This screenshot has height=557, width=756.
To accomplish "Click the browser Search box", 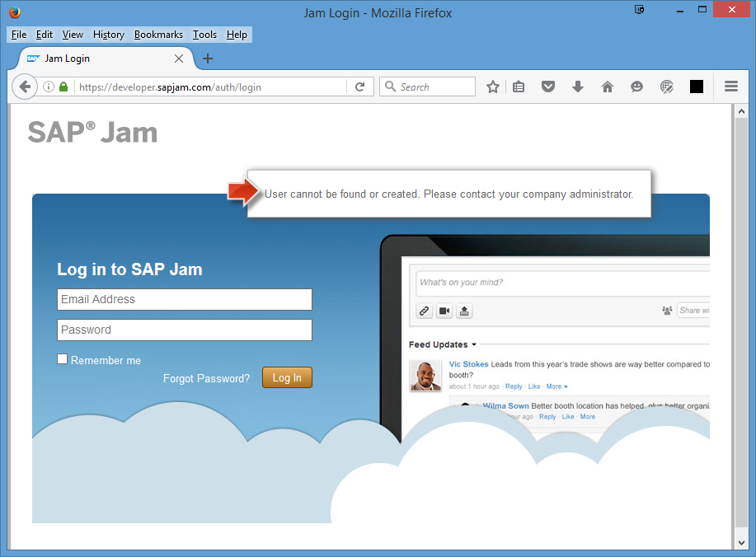I will click(x=427, y=87).
